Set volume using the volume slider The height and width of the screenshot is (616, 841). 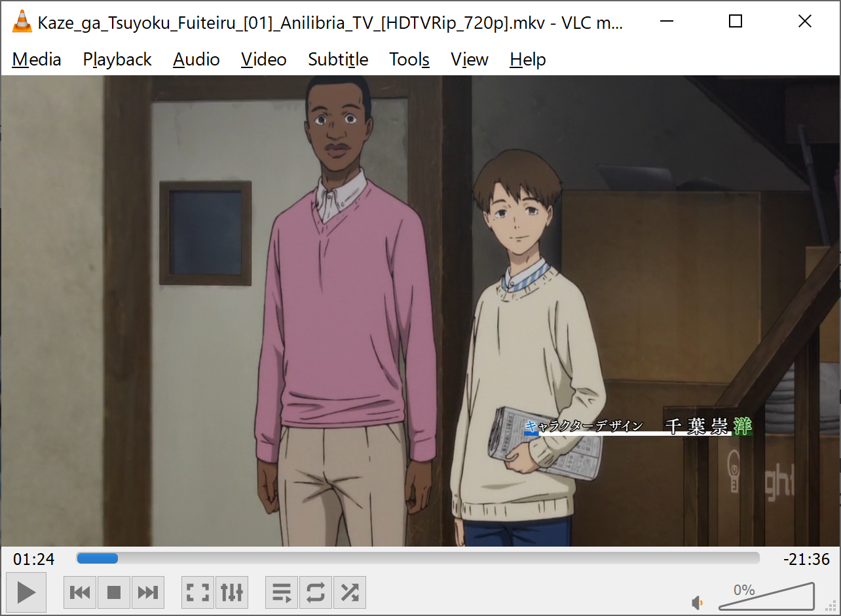coord(766,596)
